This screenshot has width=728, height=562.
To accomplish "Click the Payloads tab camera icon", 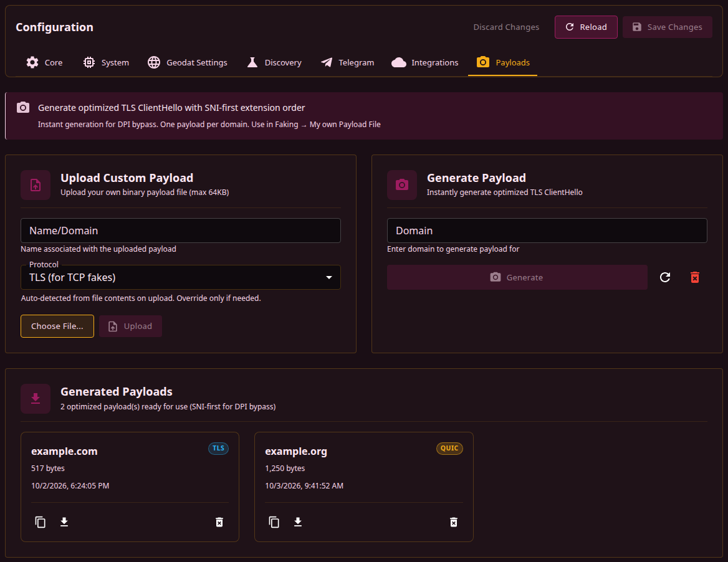I will (x=483, y=62).
